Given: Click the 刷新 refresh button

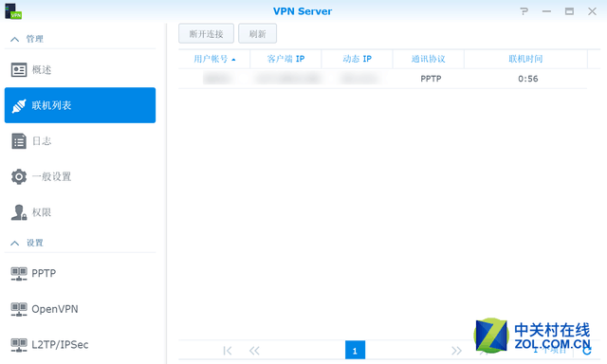Looking at the screenshot, I should [257, 34].
